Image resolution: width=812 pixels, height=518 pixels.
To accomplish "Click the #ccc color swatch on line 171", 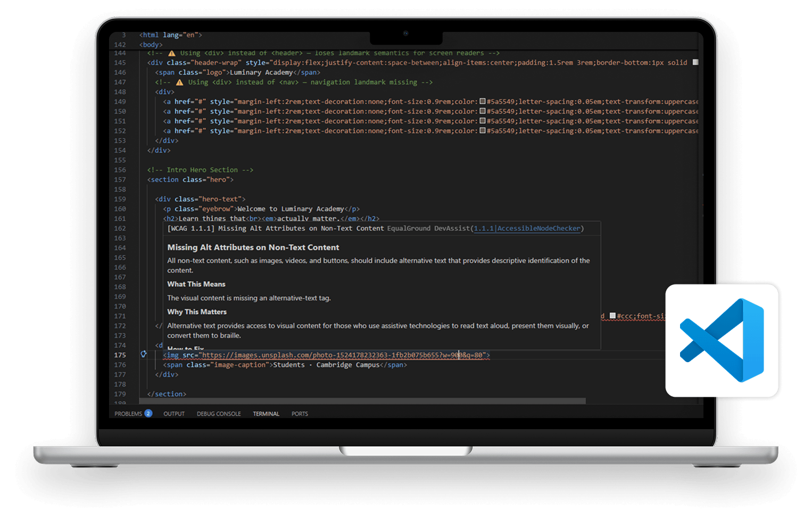I will pos(612,316).
